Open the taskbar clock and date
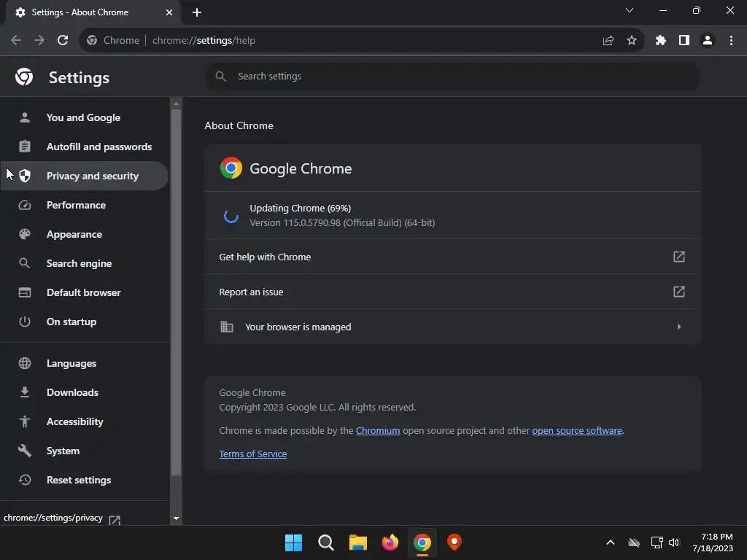The width and height of the screenshot is (747, 560). click(x=713, y=542)
